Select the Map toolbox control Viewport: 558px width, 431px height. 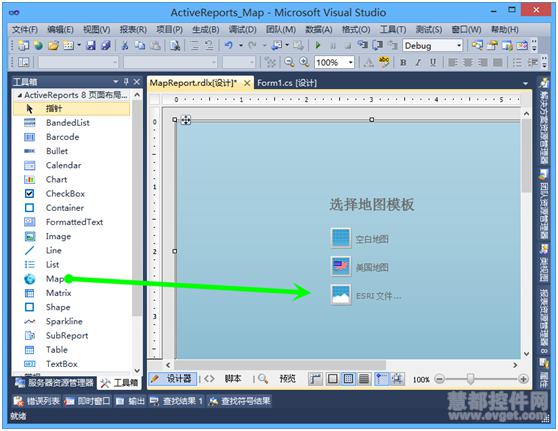pos(54,279)
